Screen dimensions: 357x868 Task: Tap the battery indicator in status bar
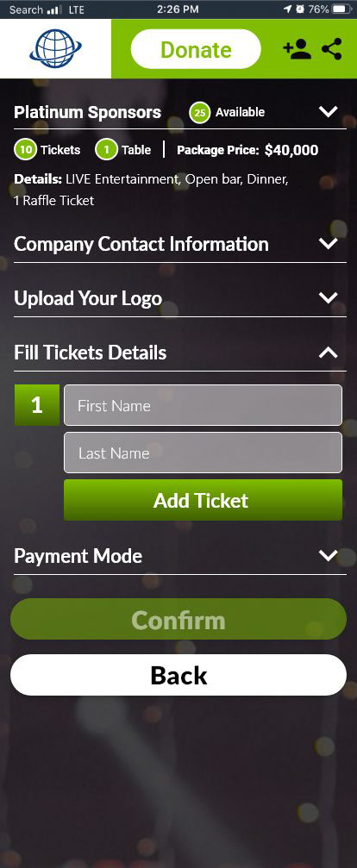pyautogui.click(x=341, y=9)
